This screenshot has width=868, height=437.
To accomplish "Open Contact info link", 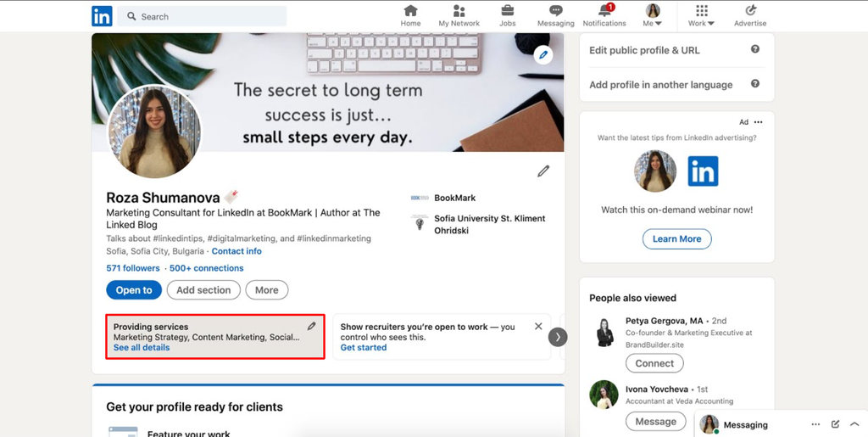I will (x=236, y=251).
